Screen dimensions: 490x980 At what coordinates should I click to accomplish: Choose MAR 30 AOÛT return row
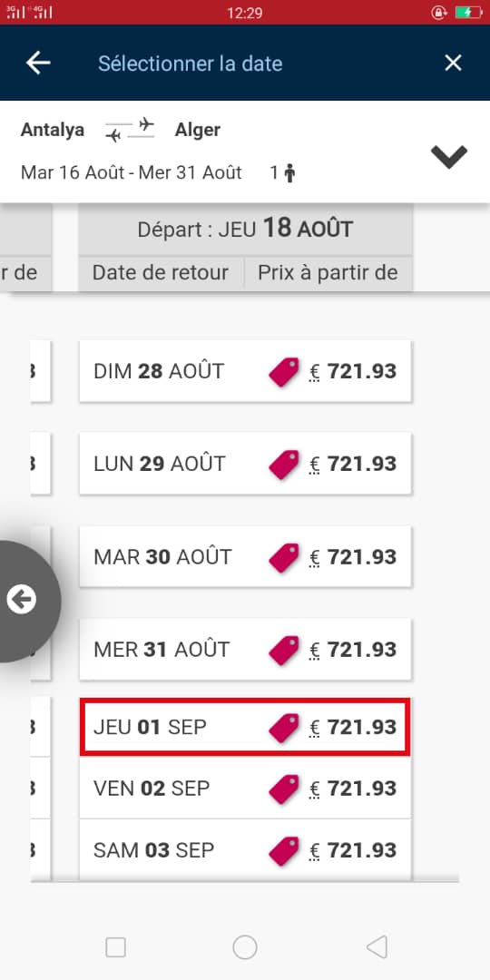pos(245,556)
